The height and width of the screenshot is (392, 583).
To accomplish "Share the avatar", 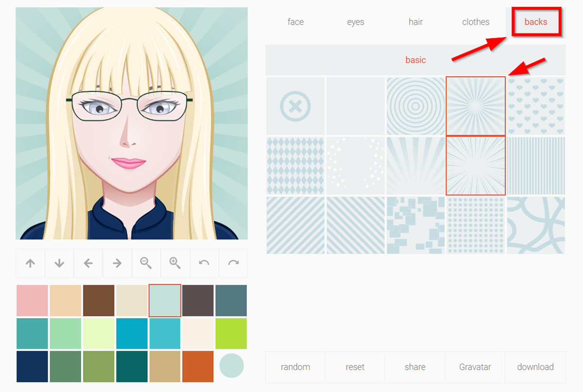I will pyautogui.click(x=415, y=367).
